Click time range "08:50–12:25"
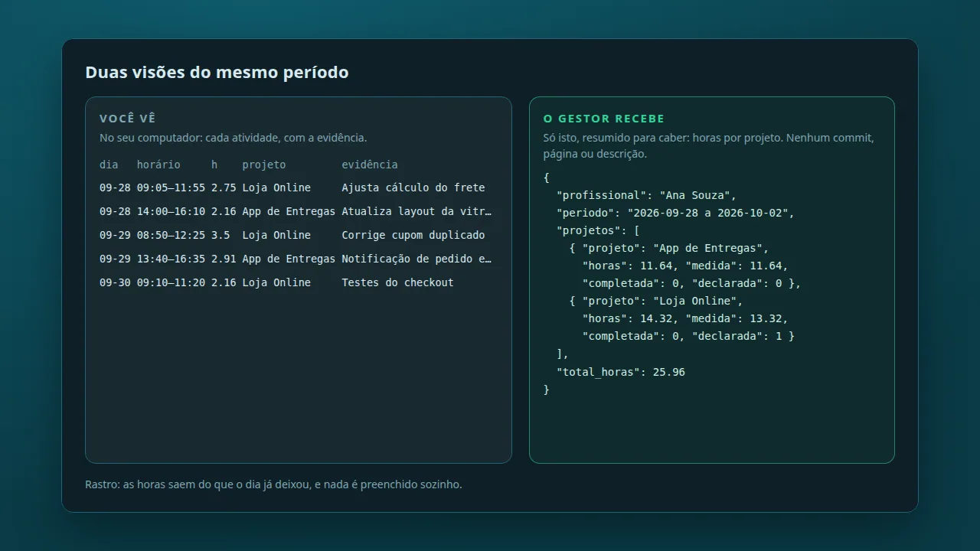The width and height of the screenshot is (980, 551). coord(171,235)
